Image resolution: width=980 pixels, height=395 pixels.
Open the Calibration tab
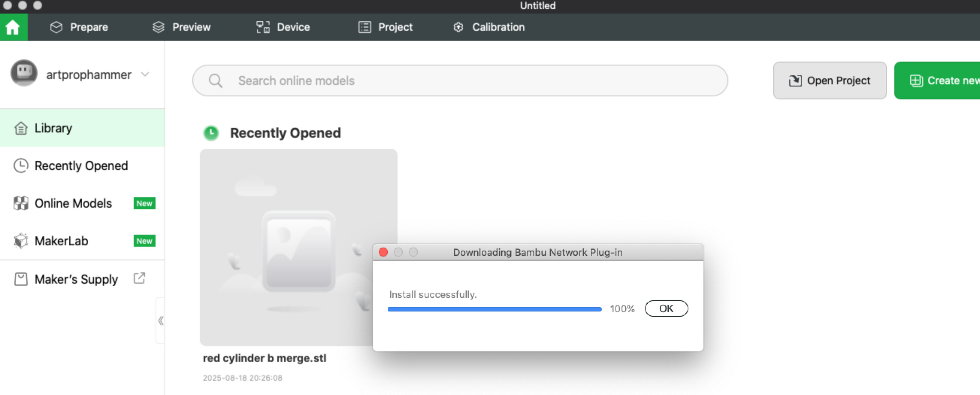pos(489,27)
